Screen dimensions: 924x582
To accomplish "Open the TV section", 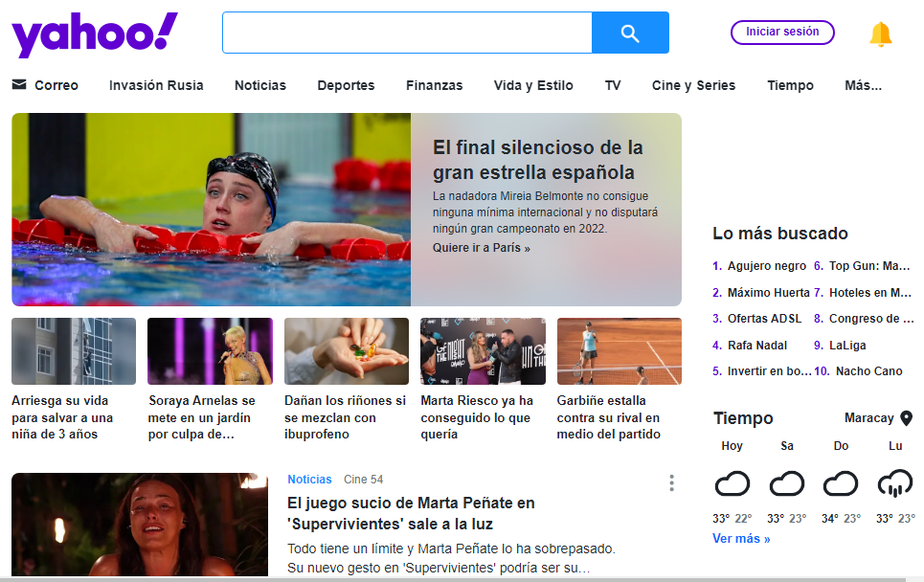I will coord(613,85).
